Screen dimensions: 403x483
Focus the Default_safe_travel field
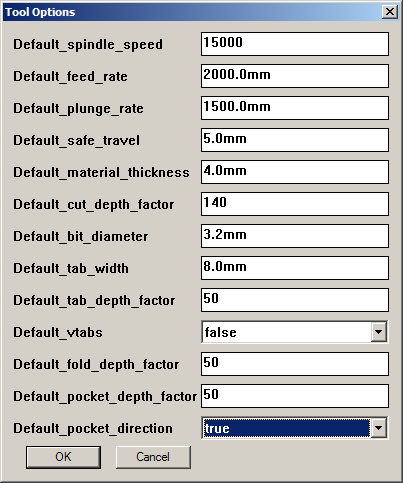coord(295,140)
